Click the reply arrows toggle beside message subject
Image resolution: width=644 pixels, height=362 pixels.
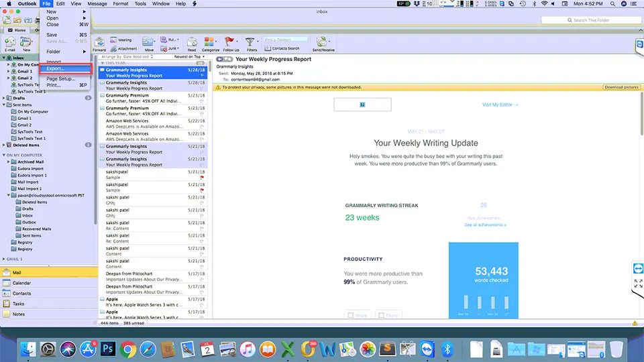coord(224,59)
